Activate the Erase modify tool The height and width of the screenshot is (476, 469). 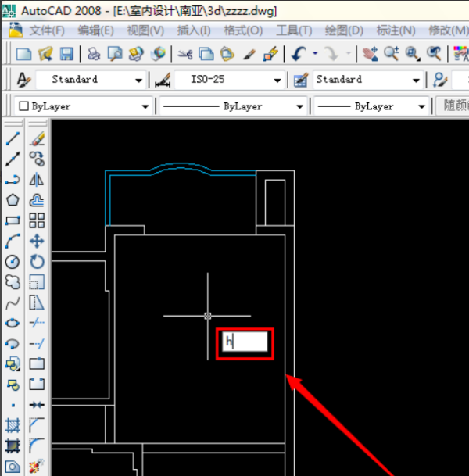pyautogui.click(x=37, y=139)
